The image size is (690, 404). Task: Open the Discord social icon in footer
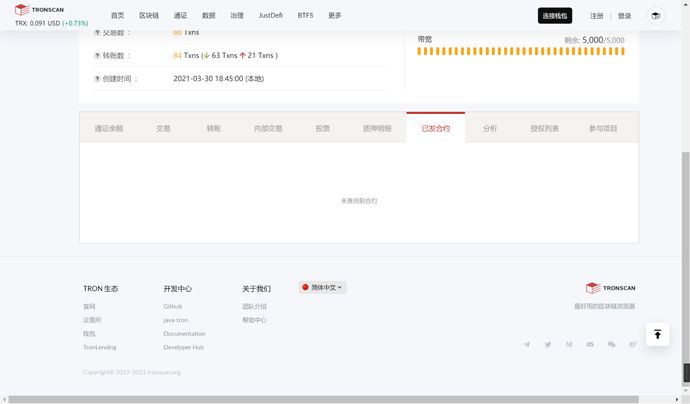click(x=590, y=344)
